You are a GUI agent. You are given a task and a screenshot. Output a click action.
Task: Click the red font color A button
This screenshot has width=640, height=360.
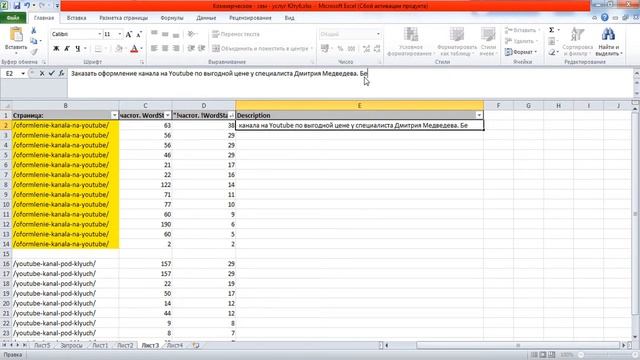pos(134,49)
